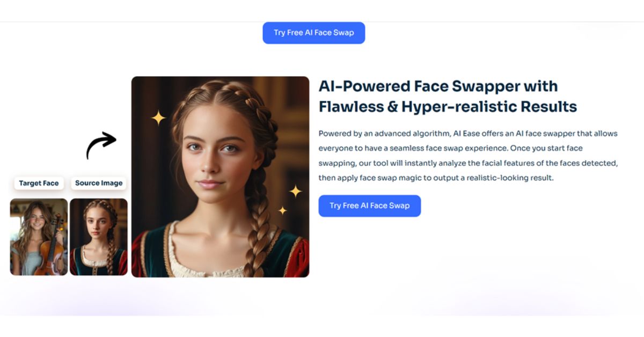Viewport: 644px width, 337px height.
Task: Click the smallest sparkle star on the portrait
Action: coord(282,210)
